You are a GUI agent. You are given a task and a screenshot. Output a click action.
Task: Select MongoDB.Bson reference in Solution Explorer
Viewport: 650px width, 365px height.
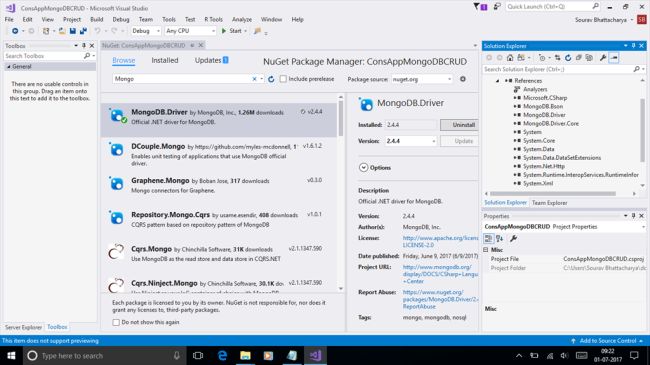pyautogui.click(x=543, y=106)
